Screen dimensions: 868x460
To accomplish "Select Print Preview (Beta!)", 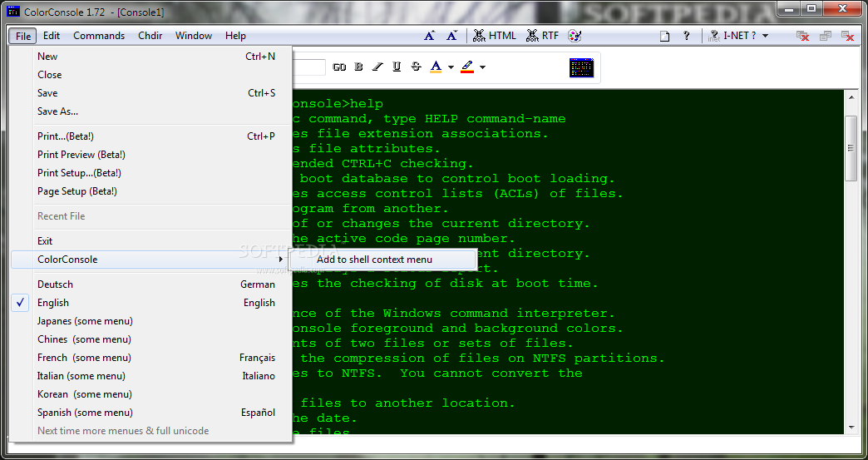I will [150, 155].
